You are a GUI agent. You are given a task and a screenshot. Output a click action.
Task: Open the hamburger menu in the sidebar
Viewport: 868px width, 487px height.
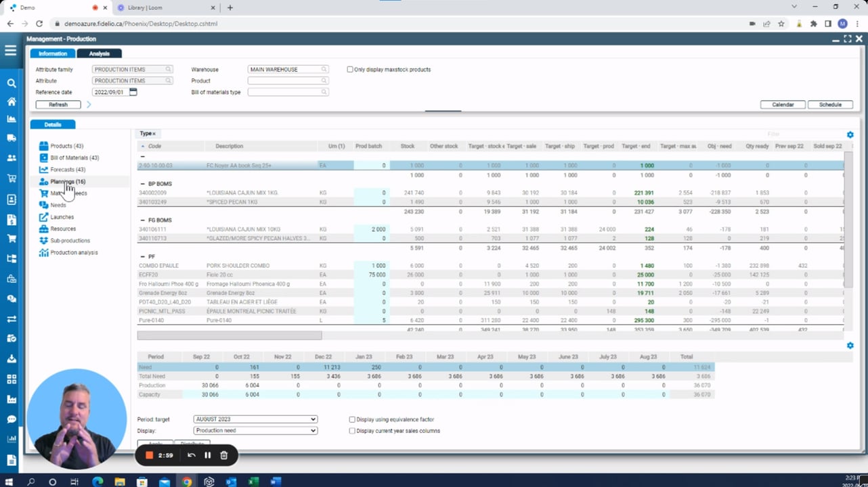pyautogui.click(x=10, y=51)
